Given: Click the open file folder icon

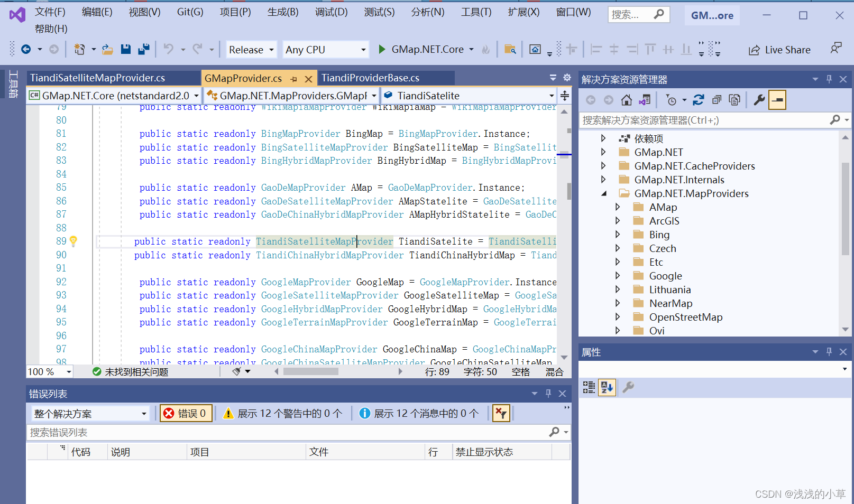Looking at the screenshot, I should click(107, 49).
